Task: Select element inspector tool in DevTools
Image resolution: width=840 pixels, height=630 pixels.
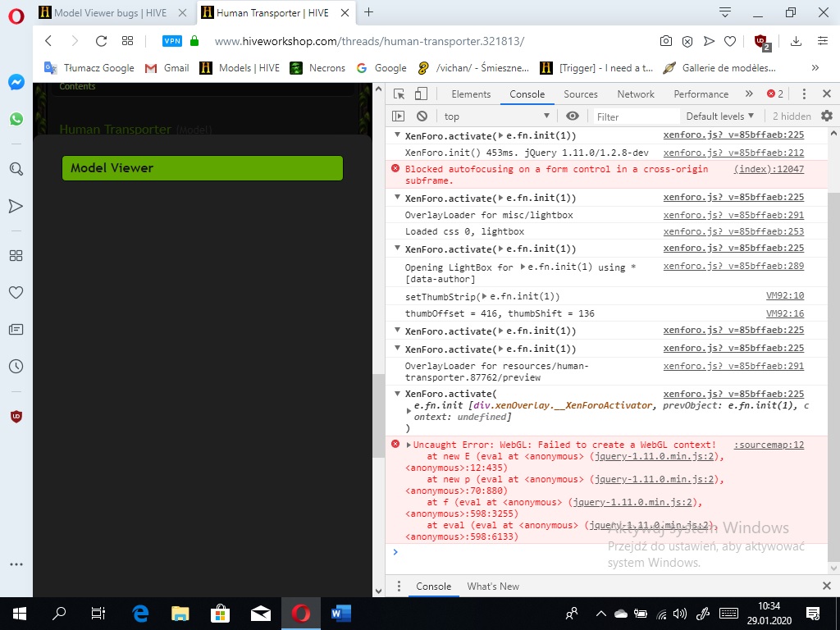Action: pos(399,94)
